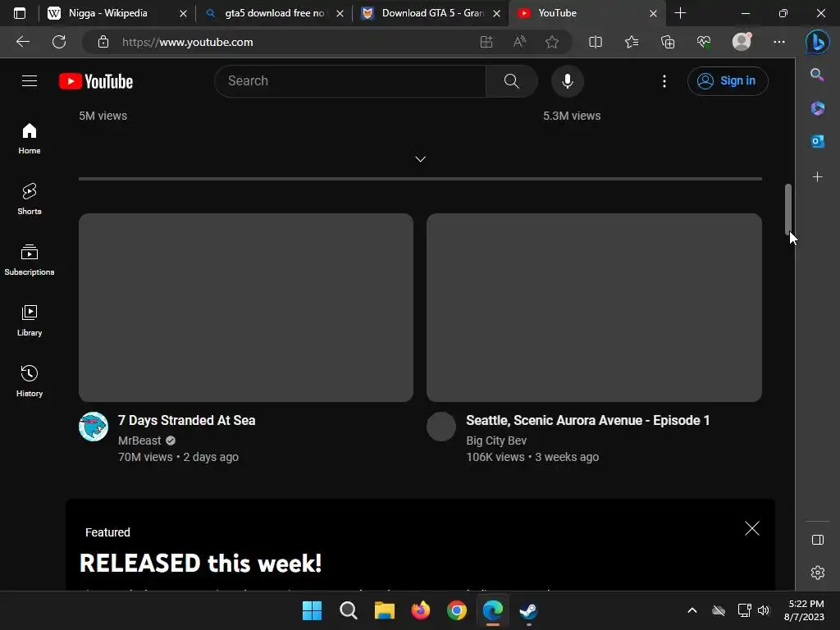The width and height of the screenshot is (840, 630).
Task: Open the Edge profile avatar
Action: (742, 41)
